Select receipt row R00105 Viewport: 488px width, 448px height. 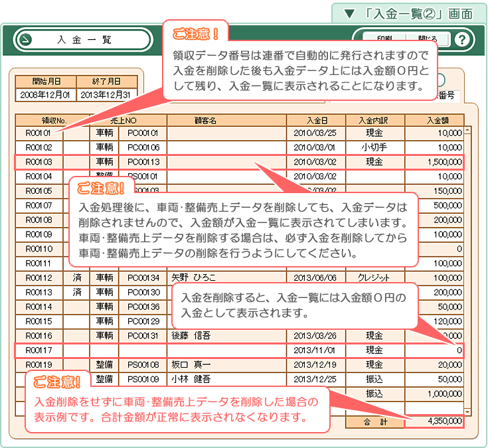coord(239,191)
